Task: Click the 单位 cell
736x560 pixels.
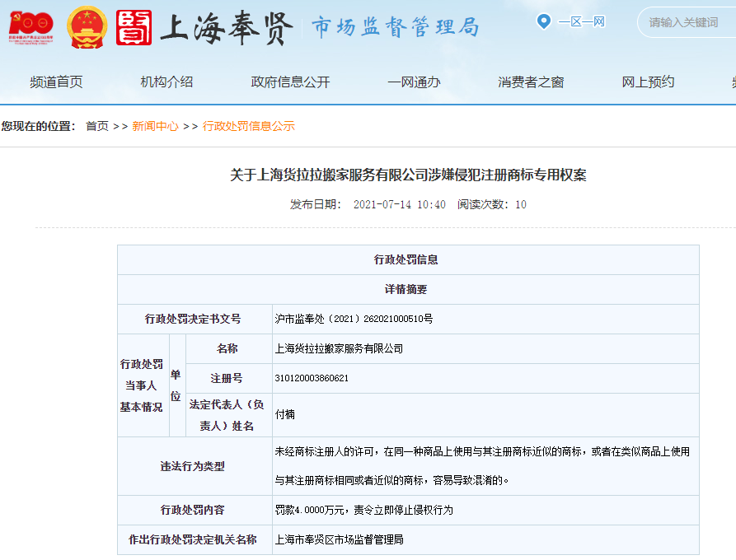Action: coord(176,385)
